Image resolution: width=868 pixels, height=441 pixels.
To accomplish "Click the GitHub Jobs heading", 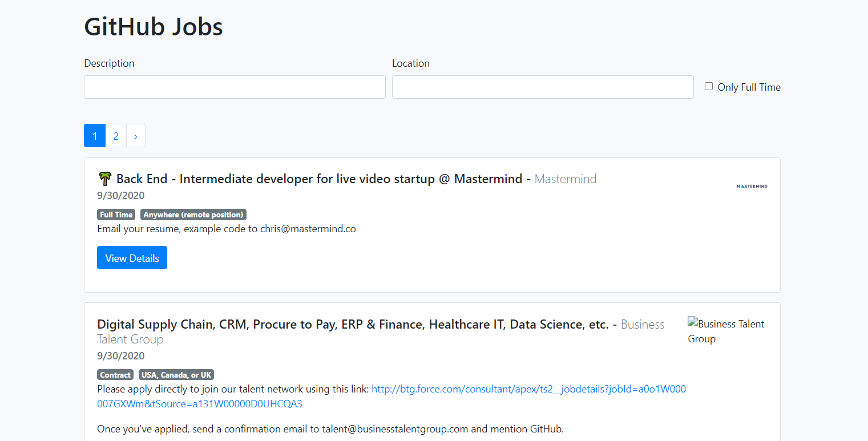I will click(x=154, y=26).
